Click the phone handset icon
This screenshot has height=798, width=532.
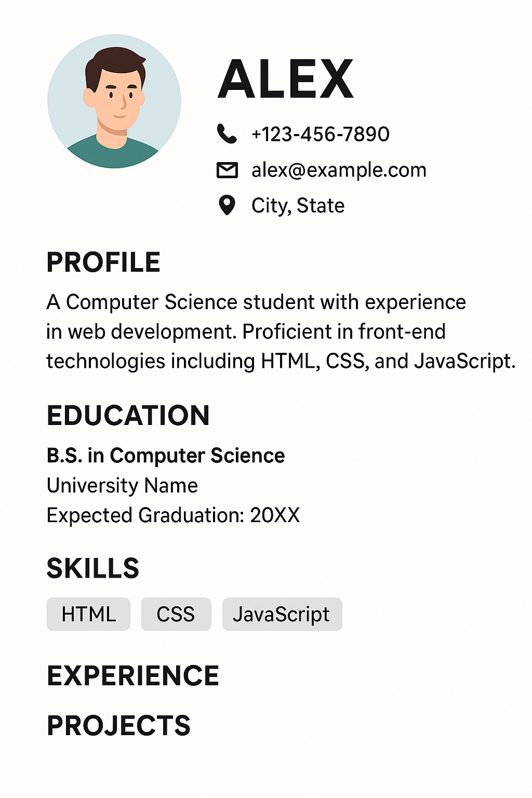(x=227, y=134)
